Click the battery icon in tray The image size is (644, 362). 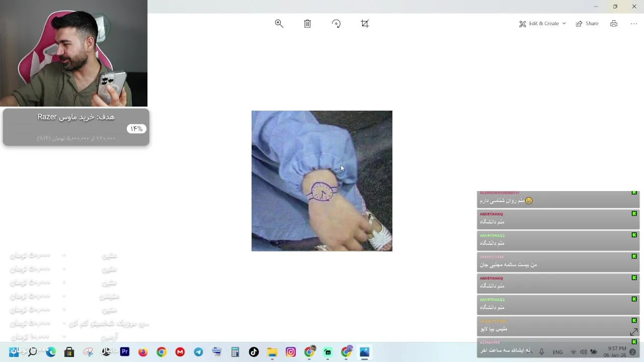tap(594, 352)
